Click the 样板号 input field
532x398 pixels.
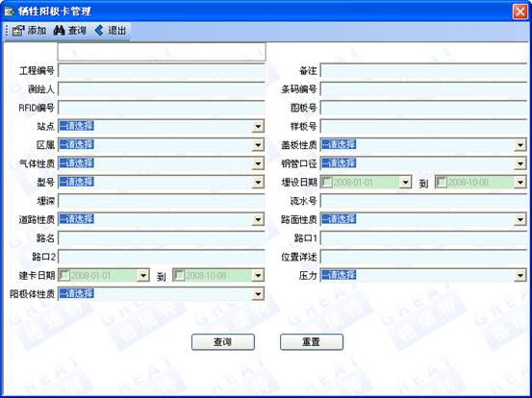click(x=423, y=127)
